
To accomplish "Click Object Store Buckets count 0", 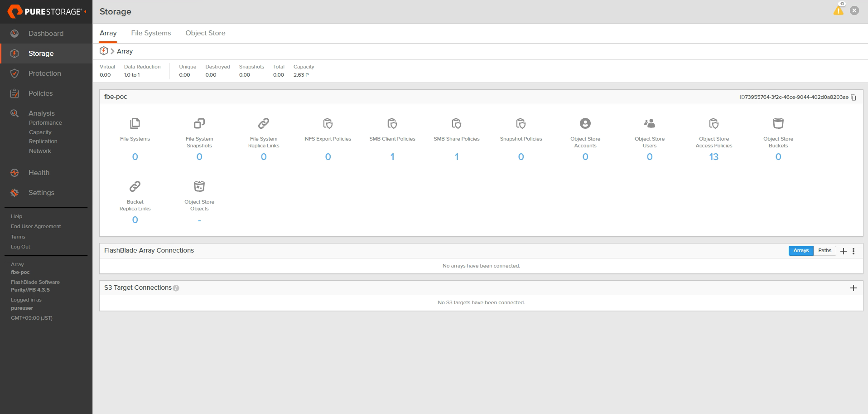I will (x=778, y=157).
